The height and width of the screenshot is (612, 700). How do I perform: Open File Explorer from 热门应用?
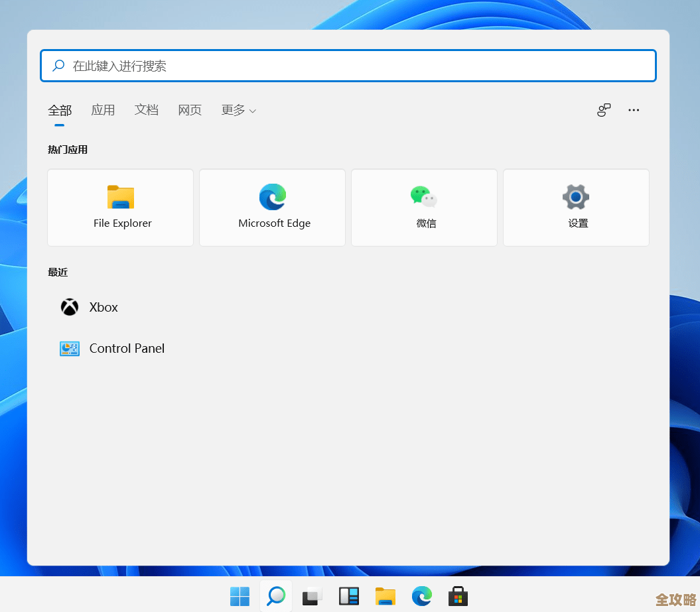coord(120,207)
